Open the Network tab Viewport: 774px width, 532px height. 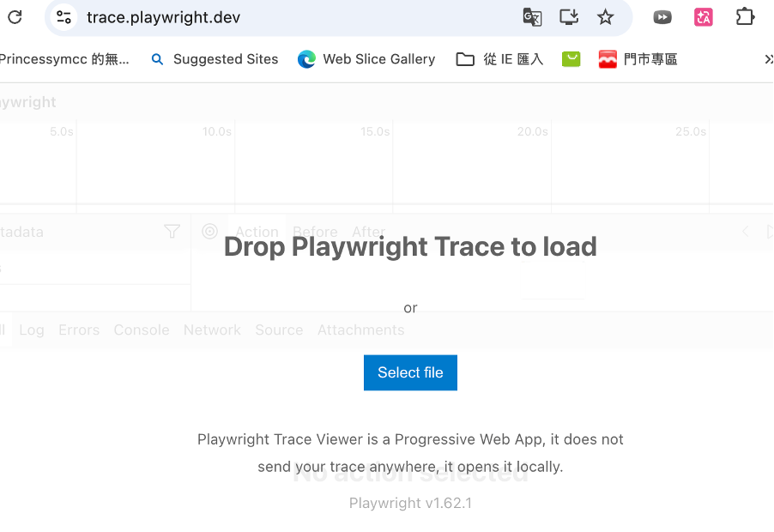[212, 329]
